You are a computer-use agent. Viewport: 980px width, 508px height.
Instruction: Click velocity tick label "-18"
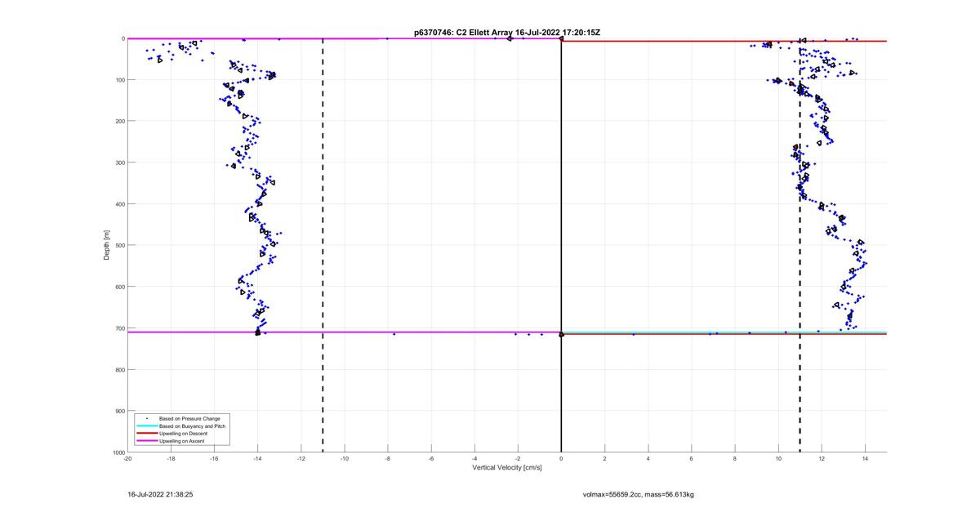tap(171, 459)
